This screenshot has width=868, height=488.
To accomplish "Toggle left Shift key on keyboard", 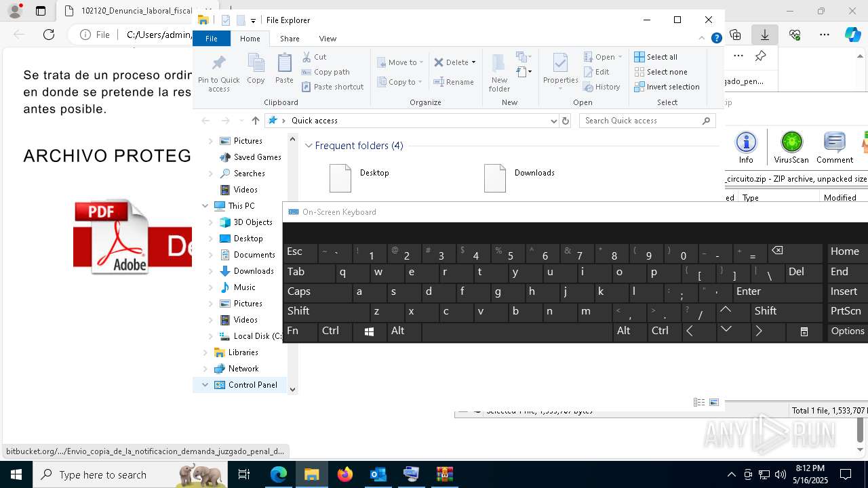I will 327,312.
